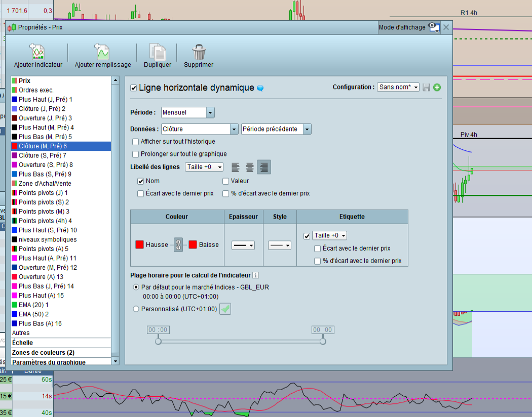Image resolution: width=532 pixels, height=417 pixels.
Task: Check the Valeur label option
Action: [226, 181]
